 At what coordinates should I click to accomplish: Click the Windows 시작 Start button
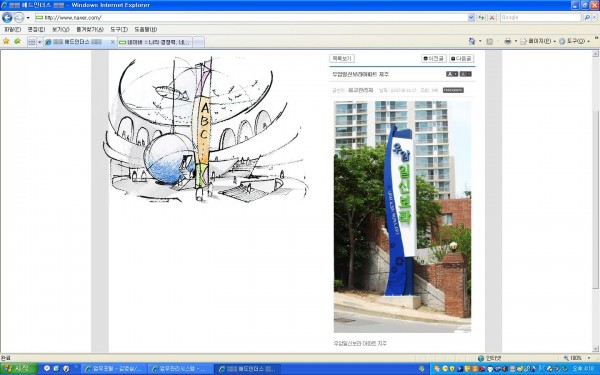pyautogui.click(x=18, y=368)
